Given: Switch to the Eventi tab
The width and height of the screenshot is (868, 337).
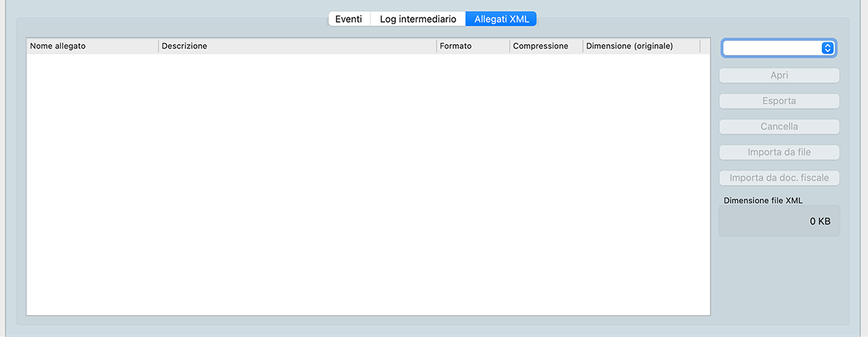Looking at the screenshot, I should pyautogui.click(x=348, y=19).
